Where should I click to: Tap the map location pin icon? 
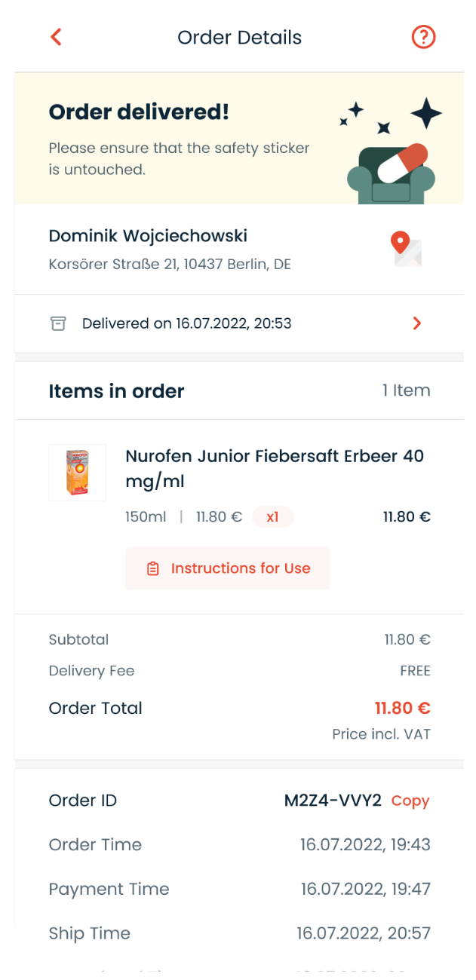click(406, 248)
